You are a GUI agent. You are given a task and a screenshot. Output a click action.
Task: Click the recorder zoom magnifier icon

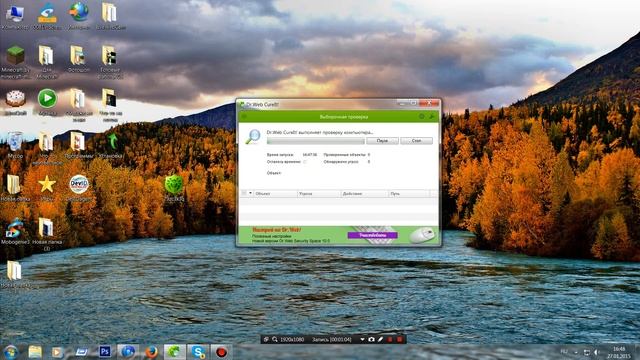[x=275, y=339]
